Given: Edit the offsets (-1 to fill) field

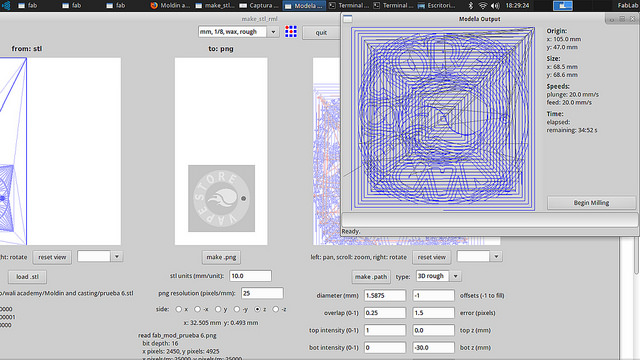Looking at the screenshot, I should coord(433,296).
